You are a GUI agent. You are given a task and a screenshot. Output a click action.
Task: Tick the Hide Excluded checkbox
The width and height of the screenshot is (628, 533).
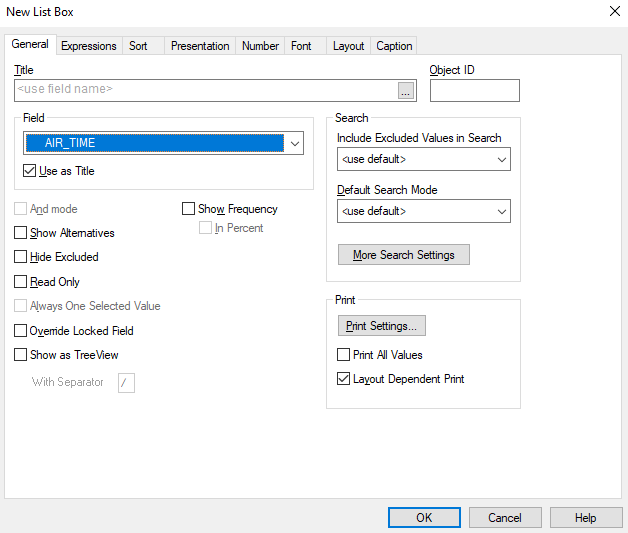pyautogui.click(x=20, y=257)
